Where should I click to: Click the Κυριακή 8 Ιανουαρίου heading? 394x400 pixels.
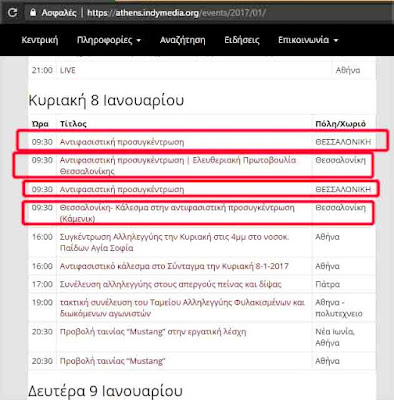coord(106,100)
